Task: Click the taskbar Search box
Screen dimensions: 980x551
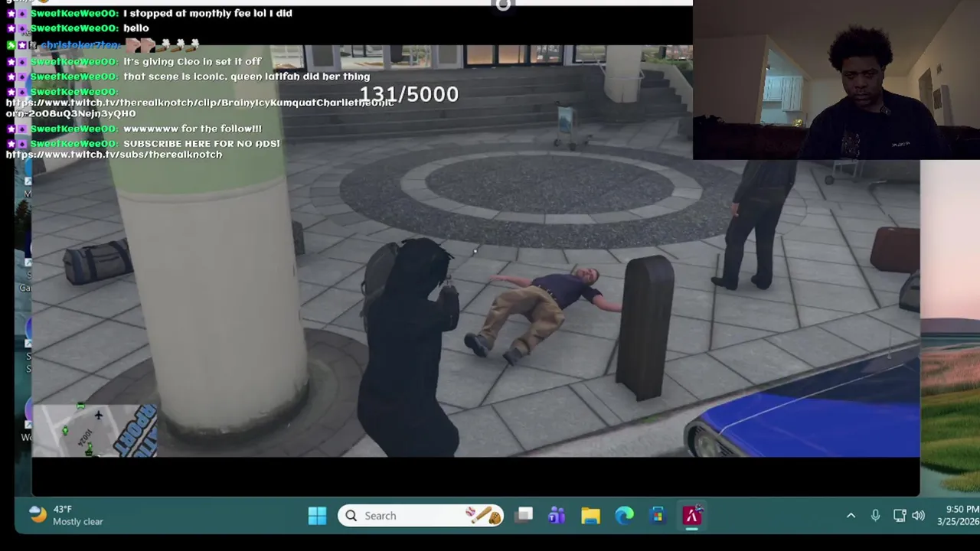Action: pyautogui.click(x=420, y=516)
